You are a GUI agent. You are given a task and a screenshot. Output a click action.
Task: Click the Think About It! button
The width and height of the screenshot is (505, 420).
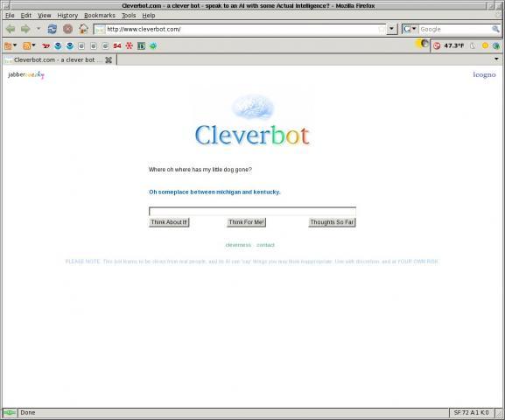pyautogui.click(x=169, y=222)
